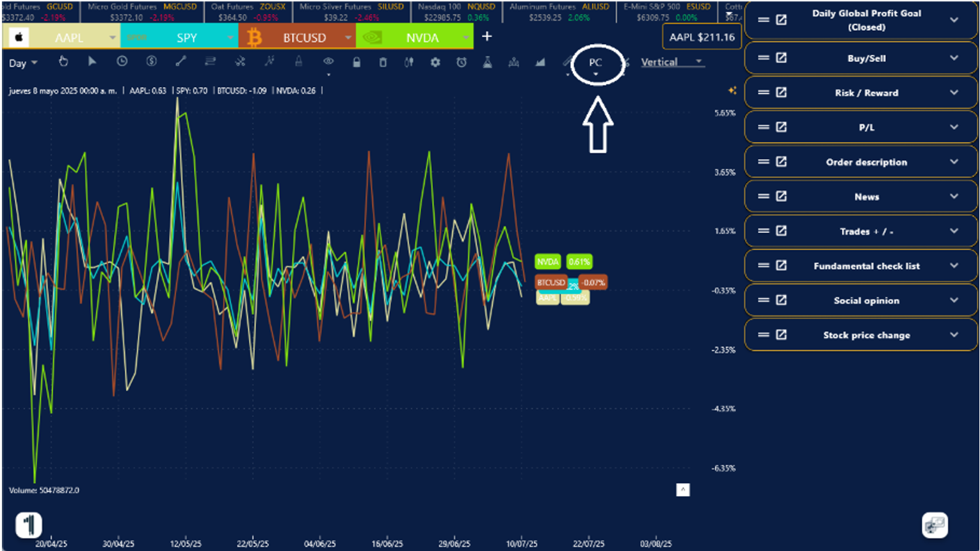Click the alarm clock alert icon
980x551 pixels.
461,62
